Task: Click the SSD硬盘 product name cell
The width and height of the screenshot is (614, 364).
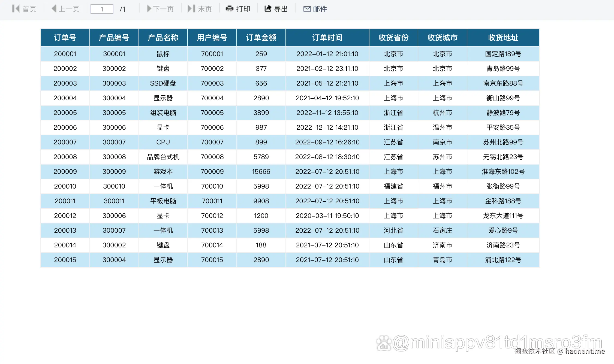Action: [x=163, y=83]
